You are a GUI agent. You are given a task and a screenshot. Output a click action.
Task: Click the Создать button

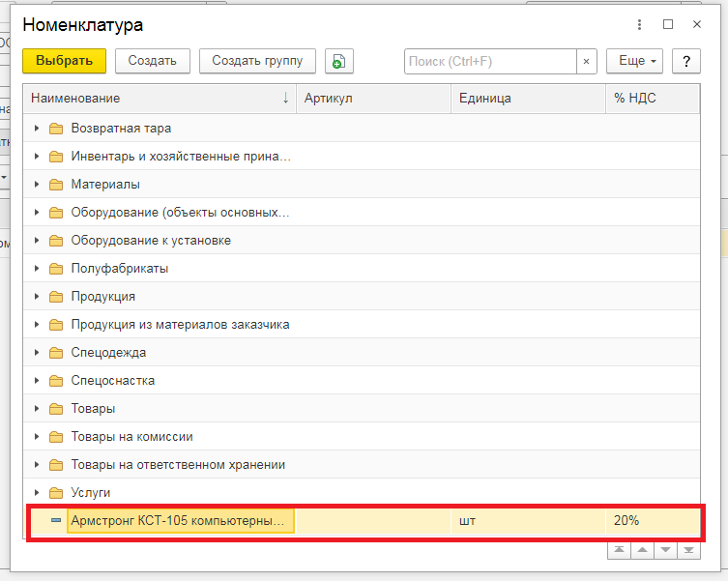153,61
